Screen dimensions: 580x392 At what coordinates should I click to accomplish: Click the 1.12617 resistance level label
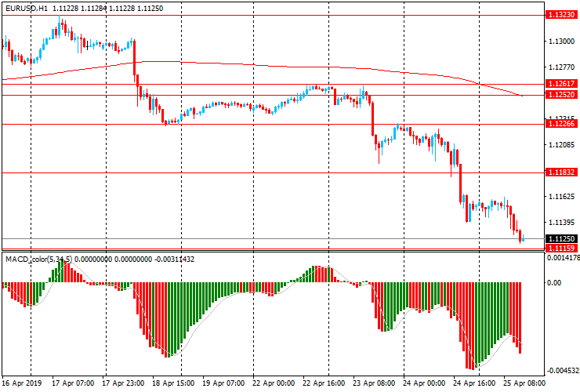tap(562, 83)
